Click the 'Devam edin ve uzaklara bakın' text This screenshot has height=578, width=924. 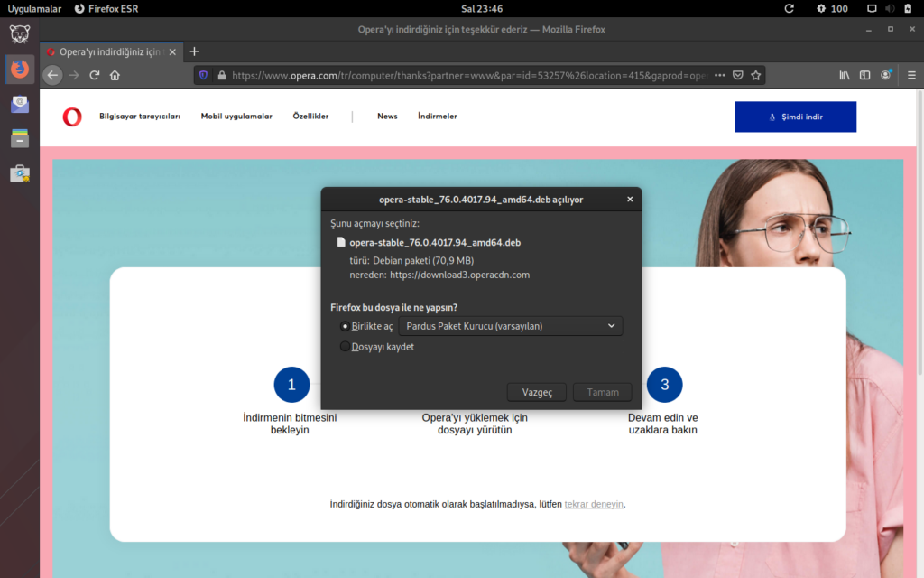[663, 424]
